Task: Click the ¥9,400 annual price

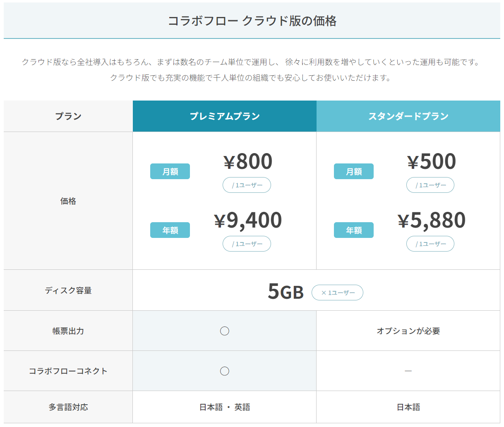Action: point(248,220)
